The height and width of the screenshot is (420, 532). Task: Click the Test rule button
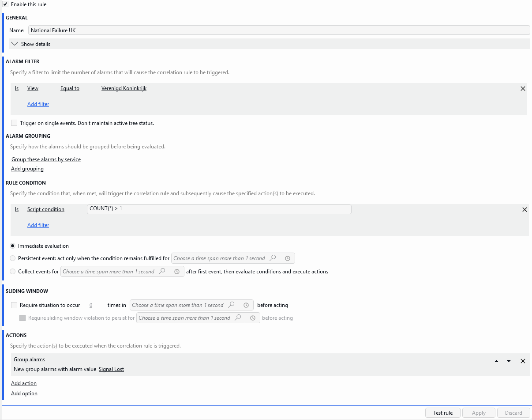pyautogui.click(x=443, y=413)
